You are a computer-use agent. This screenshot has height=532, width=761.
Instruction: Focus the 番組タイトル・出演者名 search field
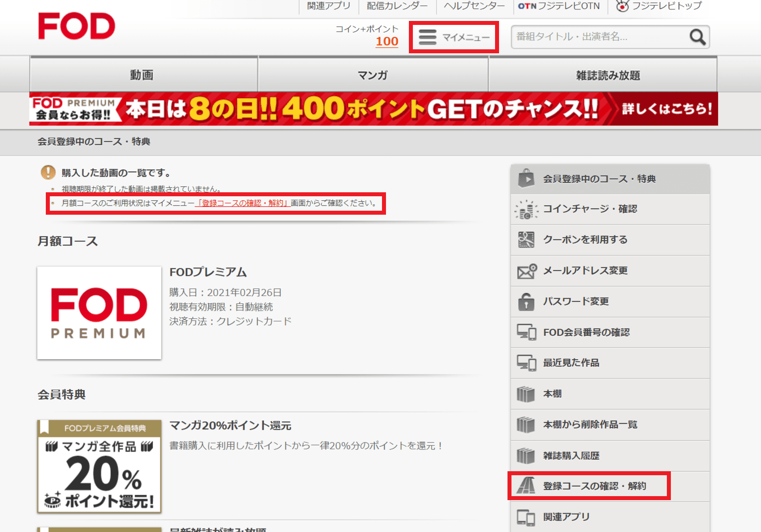600,37
